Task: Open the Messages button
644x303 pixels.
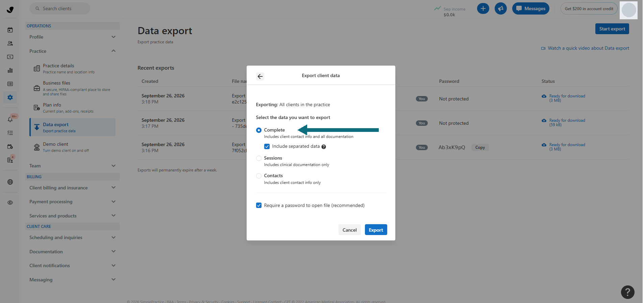Action: point(530,8)
